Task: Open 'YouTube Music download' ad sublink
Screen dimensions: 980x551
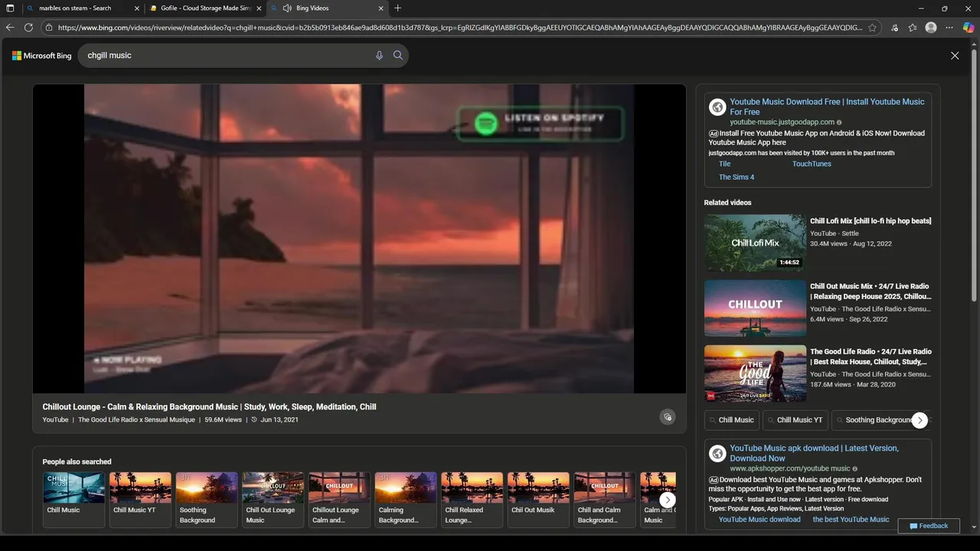Action: coord(759,520)
